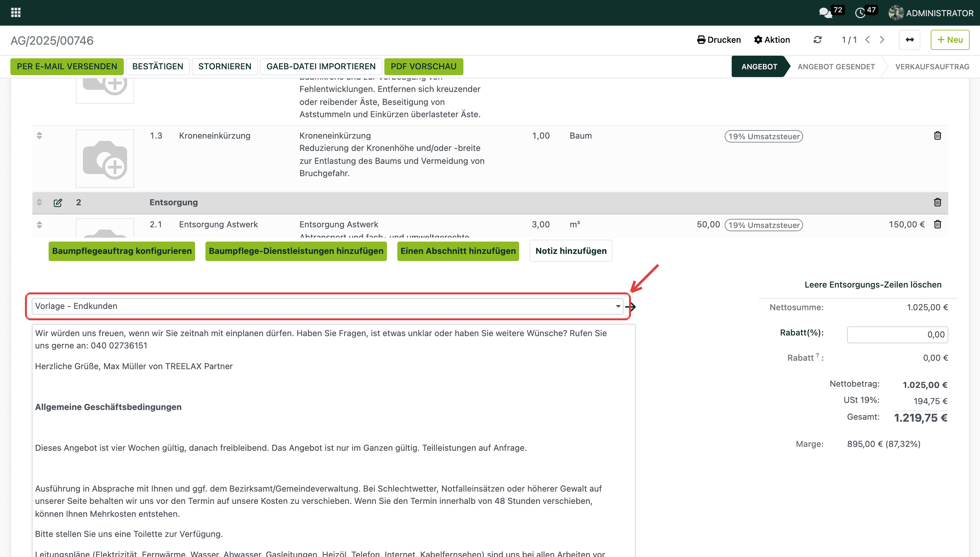Click GAEB-Datei importieren button
Image resolution: width=980 pixels, height=557 pixels.
tap(321, 66)
